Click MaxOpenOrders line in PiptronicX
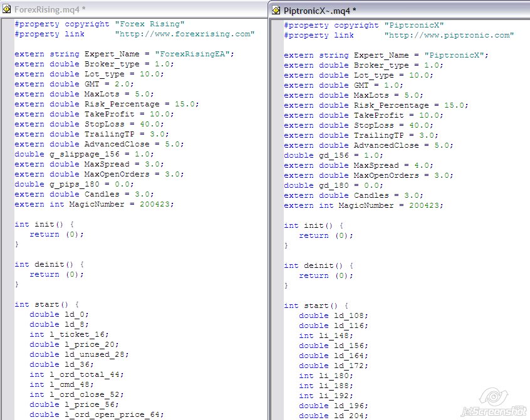Image resolution: width=530 pixels, height=420 pixels. click(368, 176)
